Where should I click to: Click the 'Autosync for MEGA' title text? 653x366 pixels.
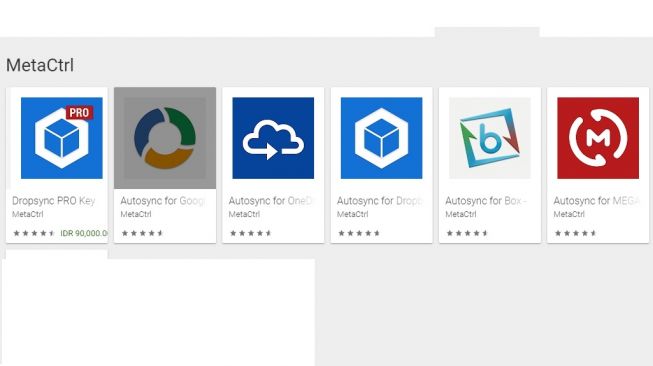(596, 201)
